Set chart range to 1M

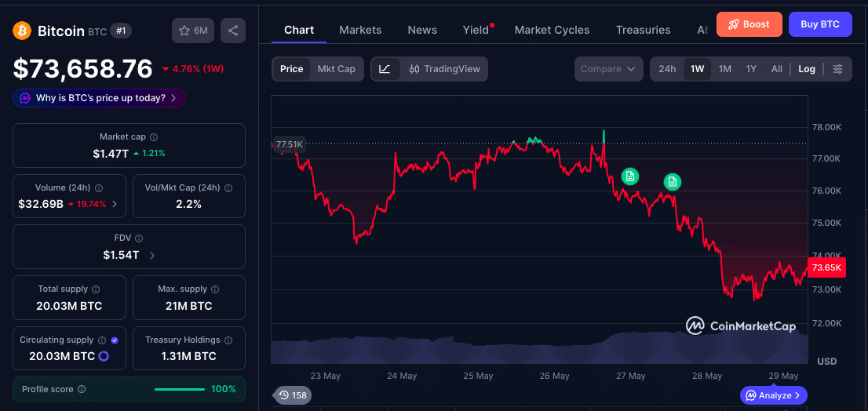724,69
